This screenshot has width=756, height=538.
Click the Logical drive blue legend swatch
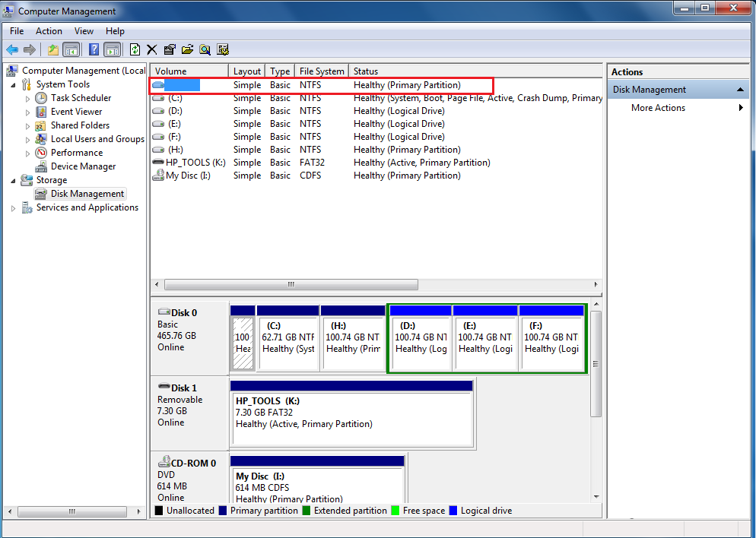(454, 511)
